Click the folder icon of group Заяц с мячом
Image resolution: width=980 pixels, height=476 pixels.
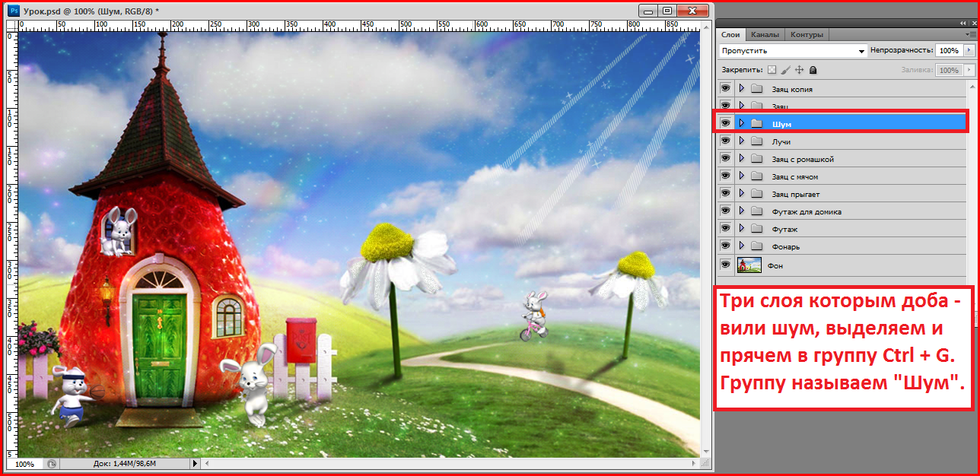tap(756, 176)
